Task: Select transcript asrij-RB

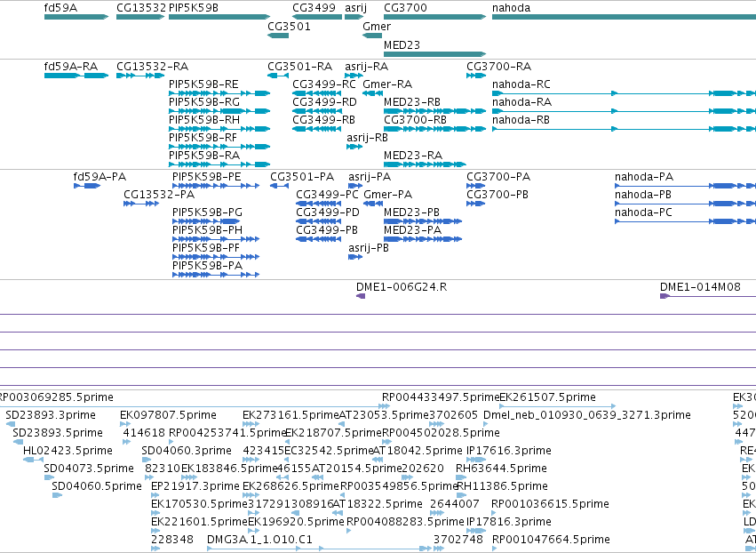Action: click(354, 147)
